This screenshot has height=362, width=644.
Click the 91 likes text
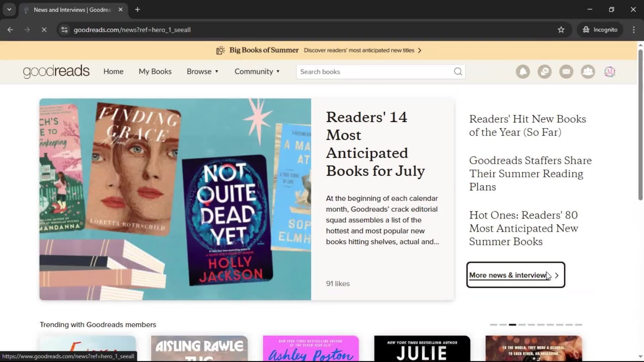tap(338, 284)
